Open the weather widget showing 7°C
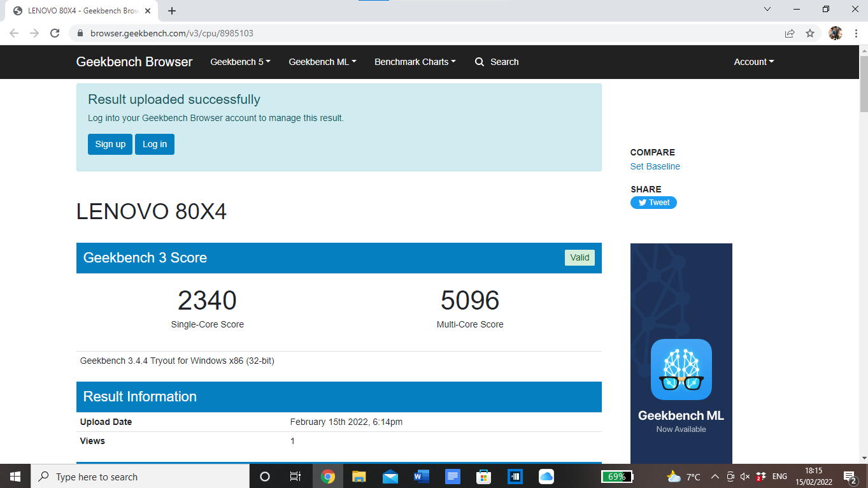Image resolution: width=868 pixels, height=488 pixels. tap(683, 477)
